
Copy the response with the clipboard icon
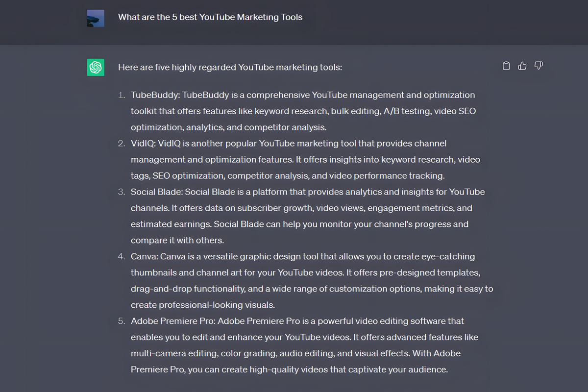pyautogui.click(x=507, y=66)
